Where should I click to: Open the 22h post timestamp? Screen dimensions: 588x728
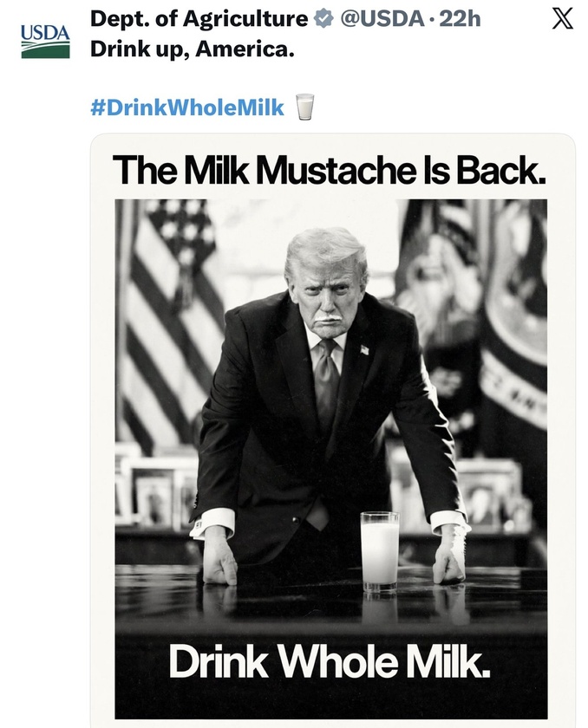point(460,19)
